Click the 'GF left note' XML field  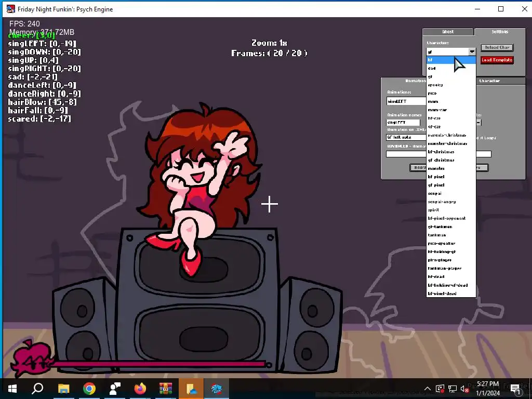[406, 137]
